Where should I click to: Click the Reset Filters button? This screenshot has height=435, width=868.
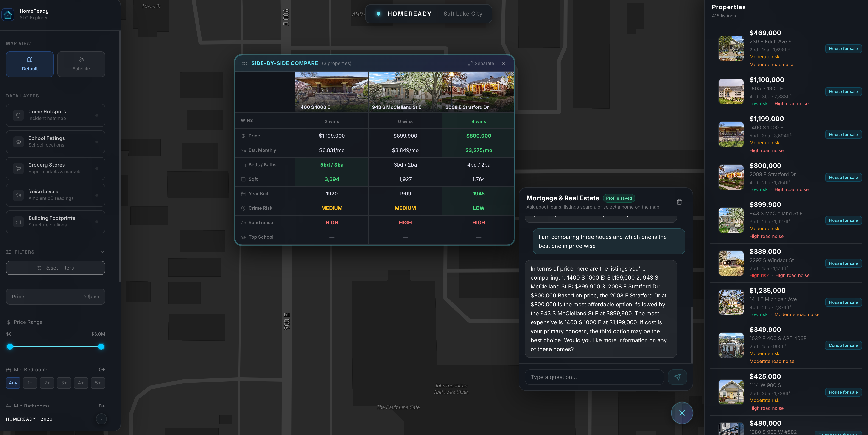(x=56, y=268)
